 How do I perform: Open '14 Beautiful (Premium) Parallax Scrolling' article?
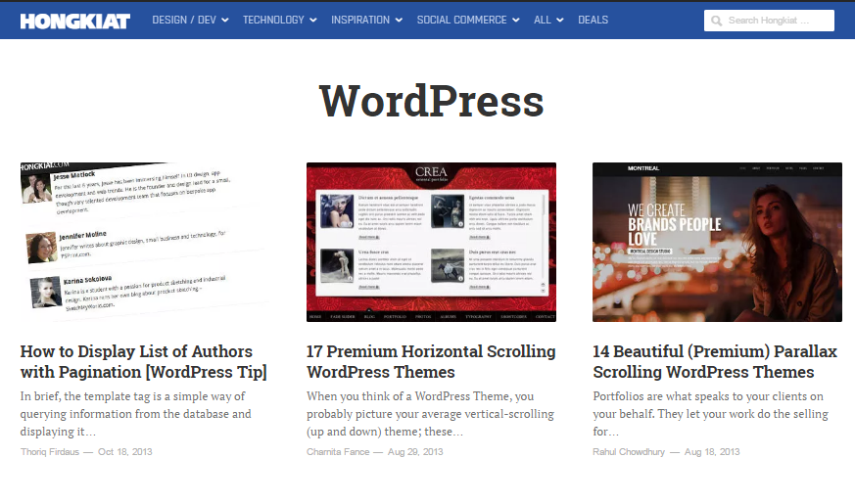click(x=715, y=362)
